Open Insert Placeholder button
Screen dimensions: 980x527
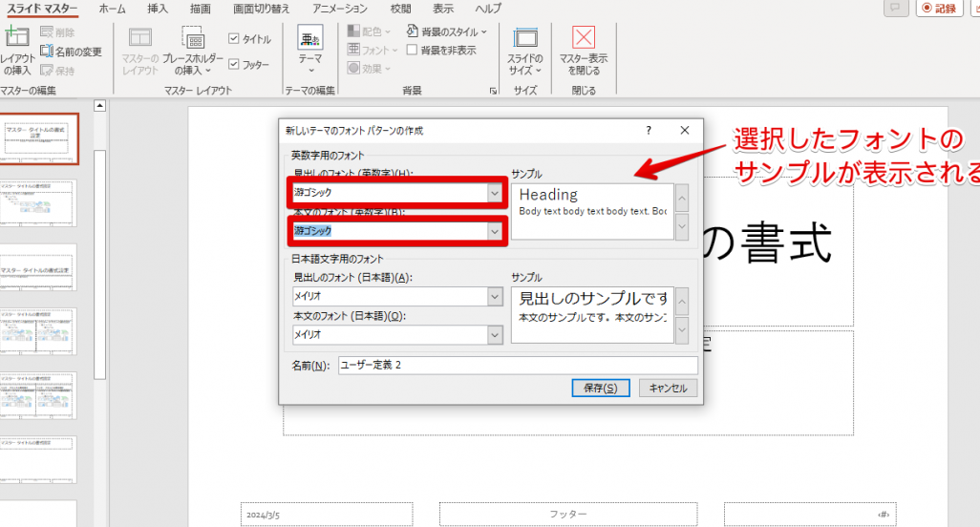(x=193, y=51)
